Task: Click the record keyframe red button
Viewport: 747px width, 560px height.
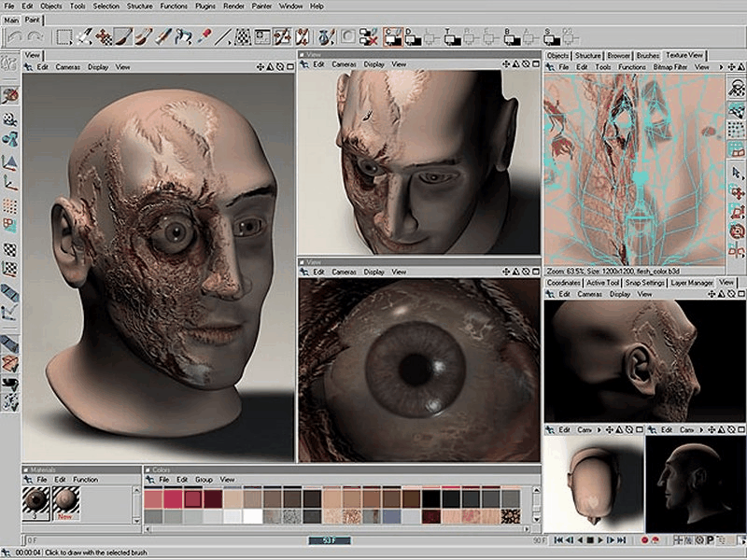Action: 644,540
